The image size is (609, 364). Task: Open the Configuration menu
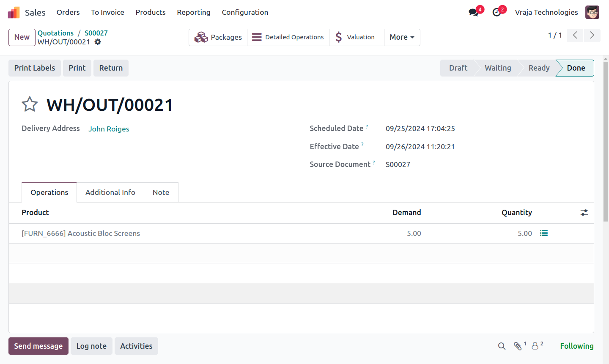coord(245,12)
